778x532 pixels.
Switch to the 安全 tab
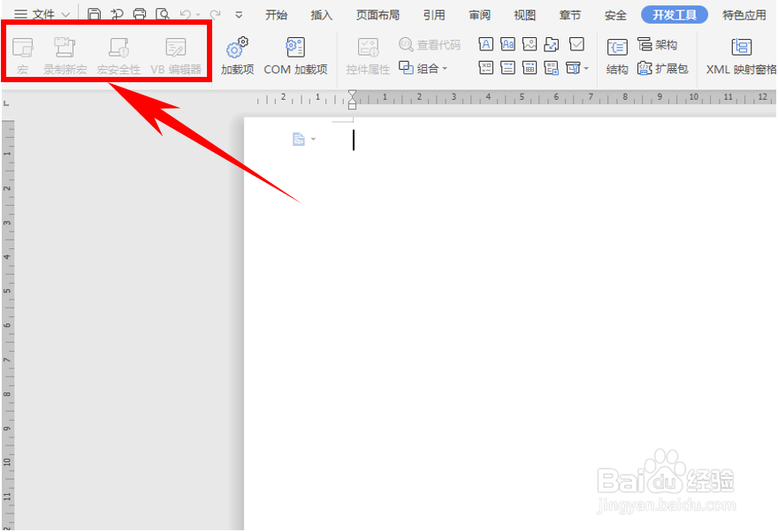pyautogui.click(x=615, y=15)
